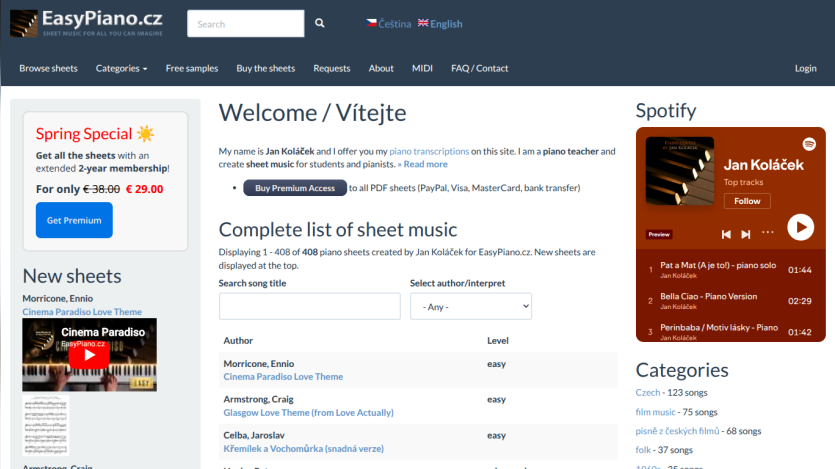This screenshot has height=469, width=835.
Task: Click the Level column header
Action: [498, 340]
